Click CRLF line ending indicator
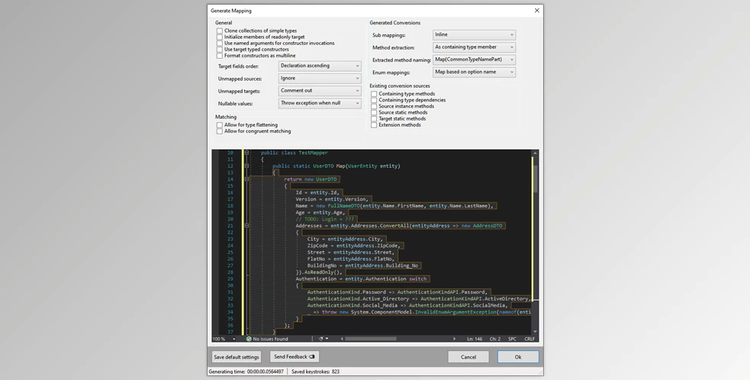The width and height of the screenshot is (750, 380). click(529, 339)
